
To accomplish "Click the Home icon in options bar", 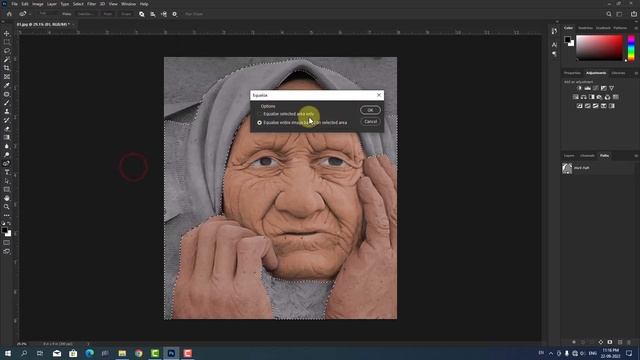I will click(x=9, y=14).
